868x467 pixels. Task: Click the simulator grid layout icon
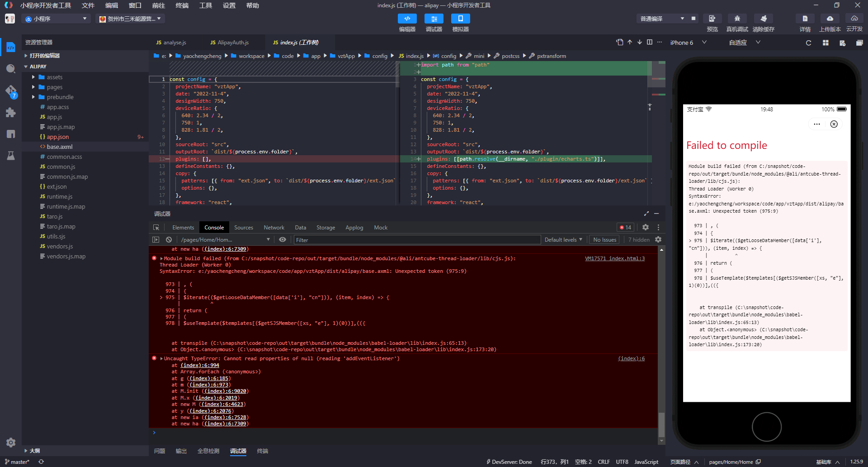pyautogui.click(x=826, y=43)
